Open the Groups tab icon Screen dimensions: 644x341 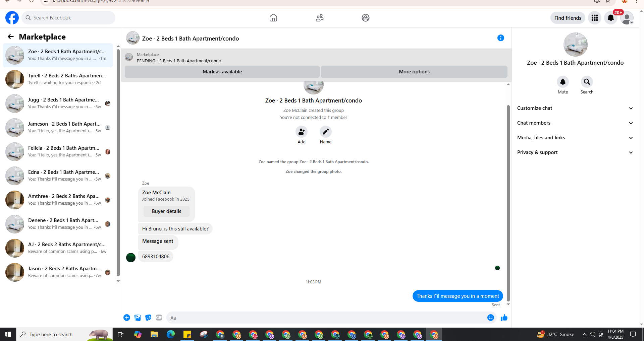(366, 18)
